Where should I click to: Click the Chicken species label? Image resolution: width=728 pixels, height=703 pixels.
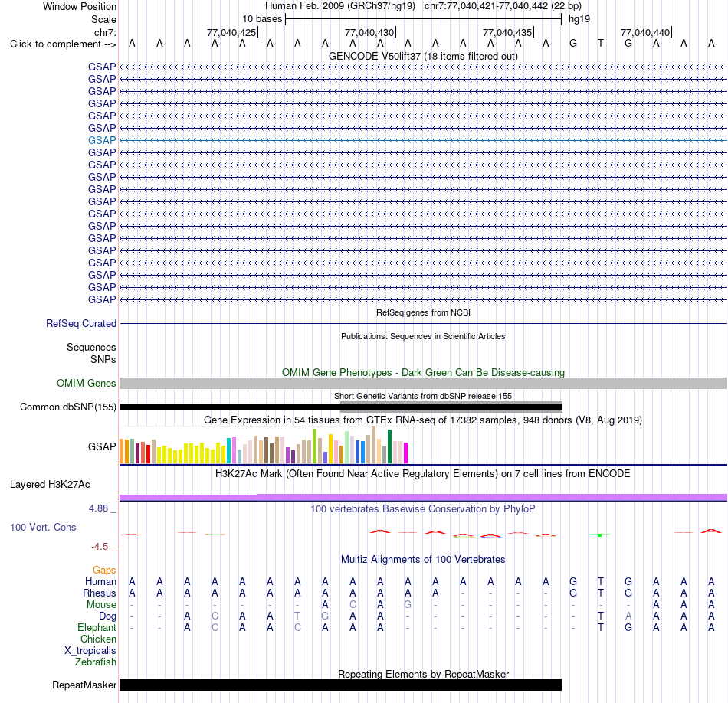pos(98,639)
